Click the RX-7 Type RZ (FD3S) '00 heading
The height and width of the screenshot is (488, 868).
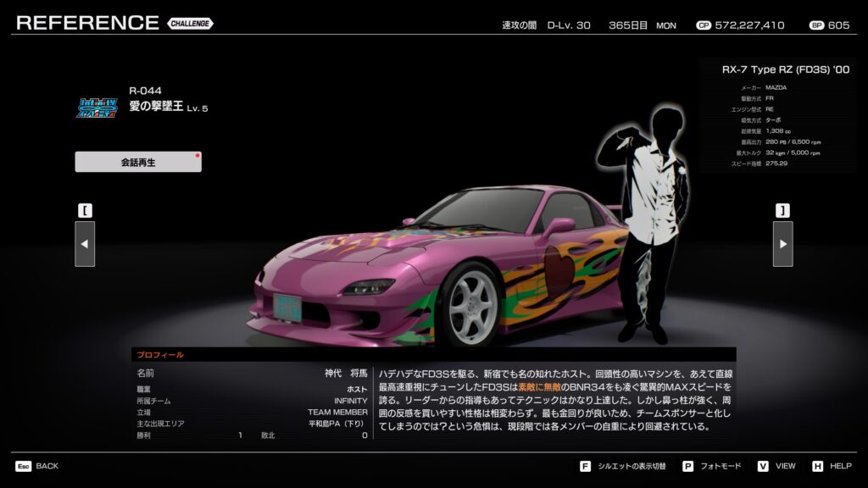pyautogui.click(x=785, y=69)
